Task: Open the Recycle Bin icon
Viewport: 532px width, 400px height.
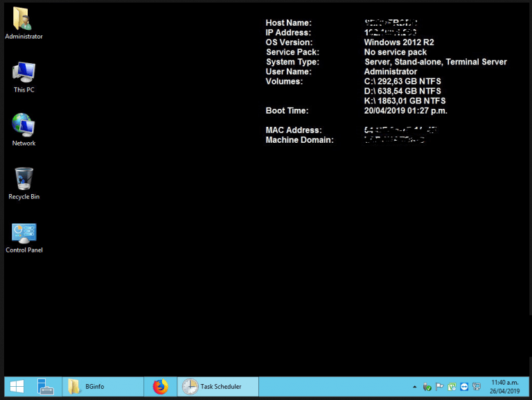Action: [x=24, y=180]
